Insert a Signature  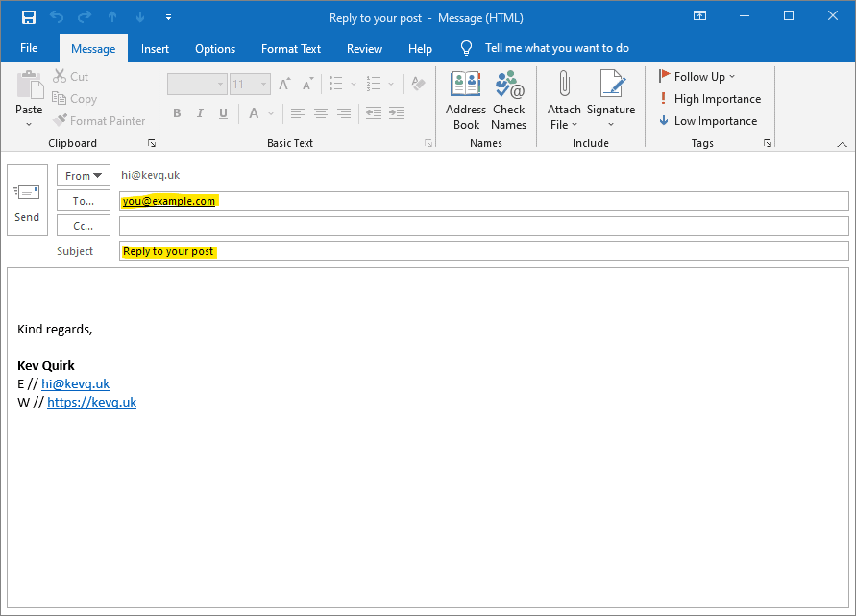611,96
